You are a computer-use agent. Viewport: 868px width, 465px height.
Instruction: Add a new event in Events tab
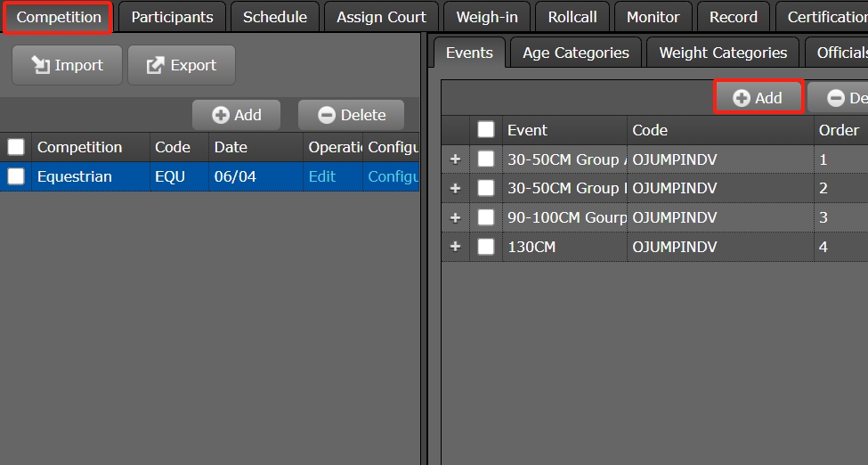758,98
